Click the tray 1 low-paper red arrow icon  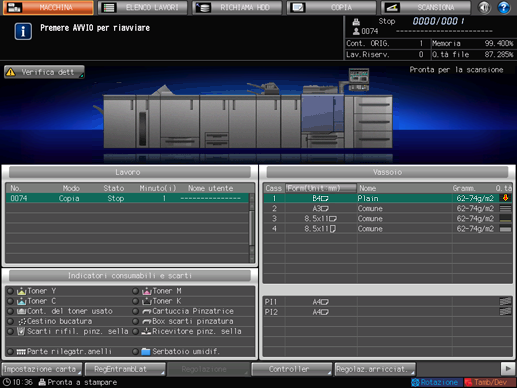pyautogui.click(x=505, y=198)
